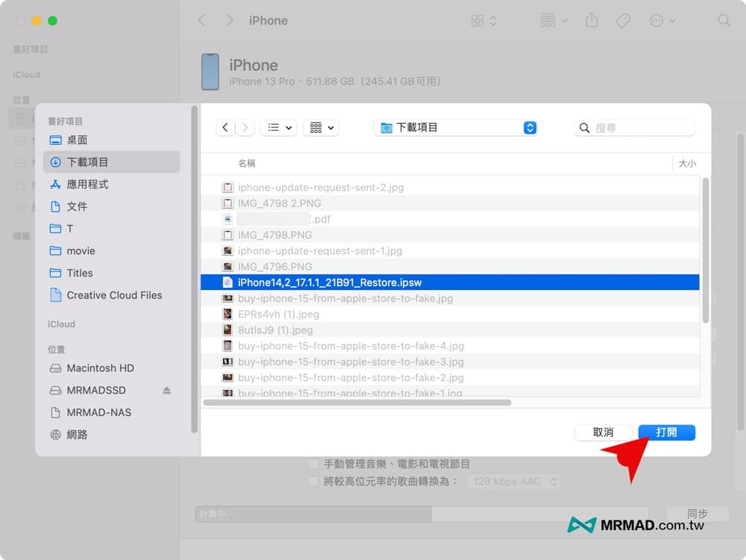This screenshot has width=746, height=560.
Task: Select MRMAD-NAS in the sidebar
Action: coord(112,412)
